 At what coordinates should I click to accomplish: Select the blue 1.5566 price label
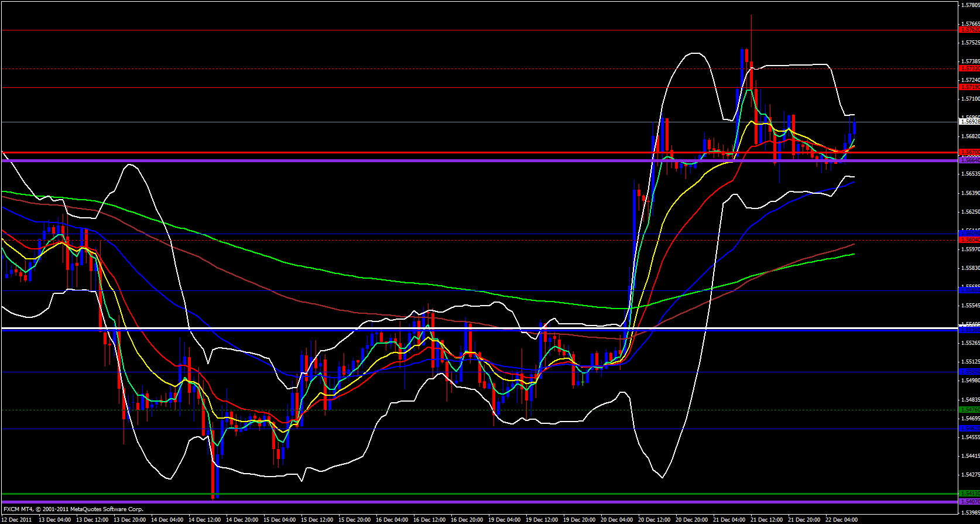point(969,290)
